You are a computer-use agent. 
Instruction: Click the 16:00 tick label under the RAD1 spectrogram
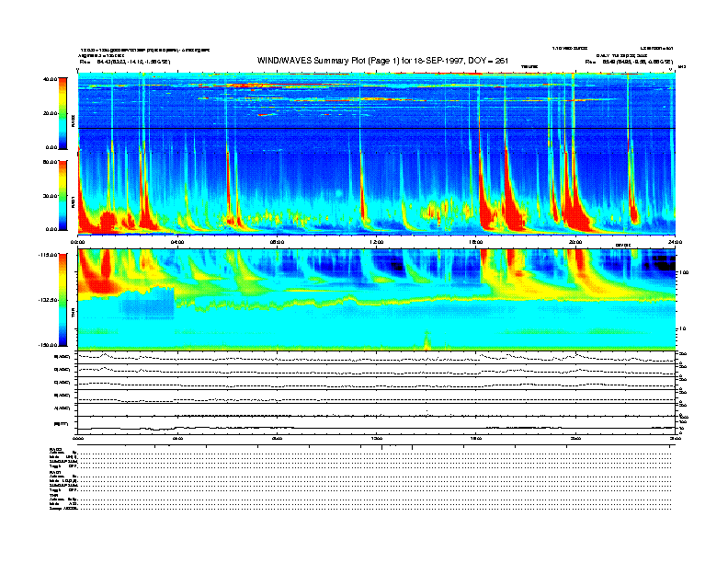coord(476,242)
